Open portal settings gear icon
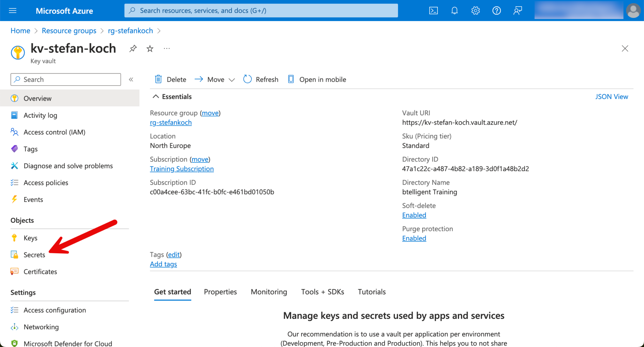 pos(475,11)
